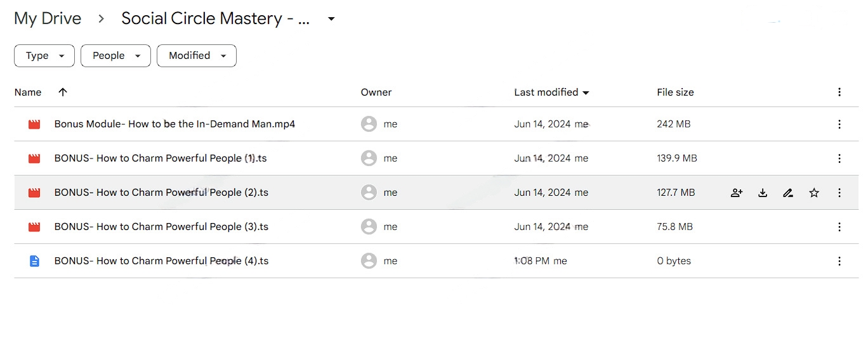Open the People filter dropdown
Screen dimensions: 868x346
pos(115,56)
